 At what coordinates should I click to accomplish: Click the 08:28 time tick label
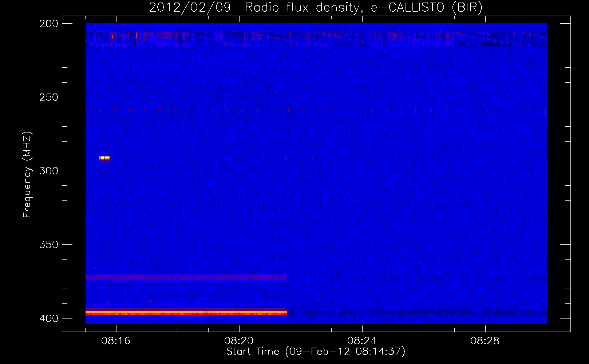tap(485, 341)
